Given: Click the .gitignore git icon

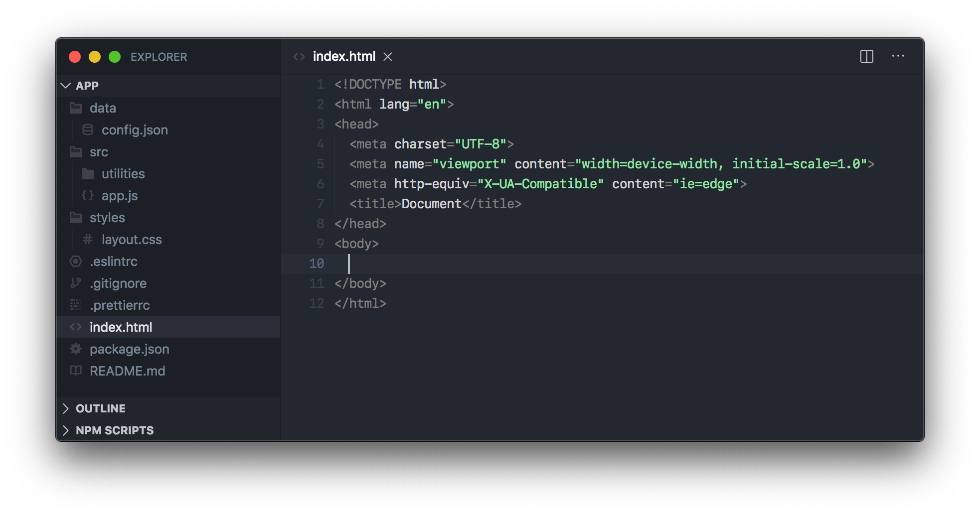Looking at the screenshot, I should click(x=75, y=283).
